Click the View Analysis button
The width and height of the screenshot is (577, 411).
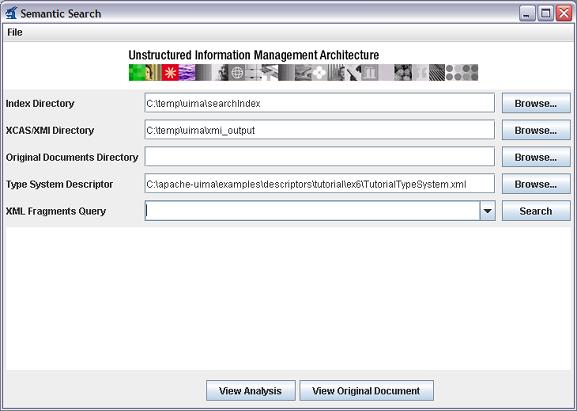coord(251,390)
